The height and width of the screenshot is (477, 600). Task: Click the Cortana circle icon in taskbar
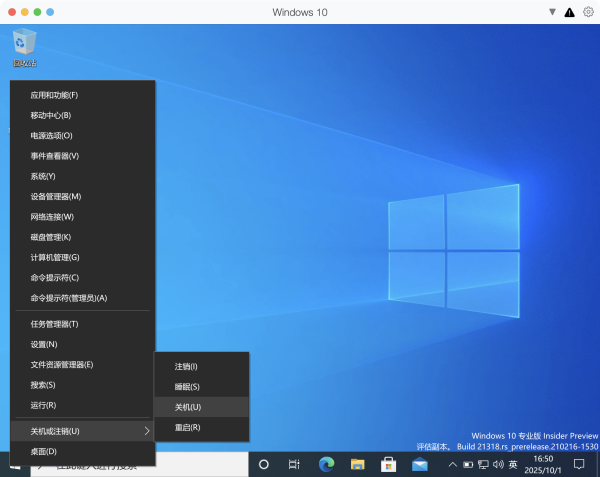point(264,465)
